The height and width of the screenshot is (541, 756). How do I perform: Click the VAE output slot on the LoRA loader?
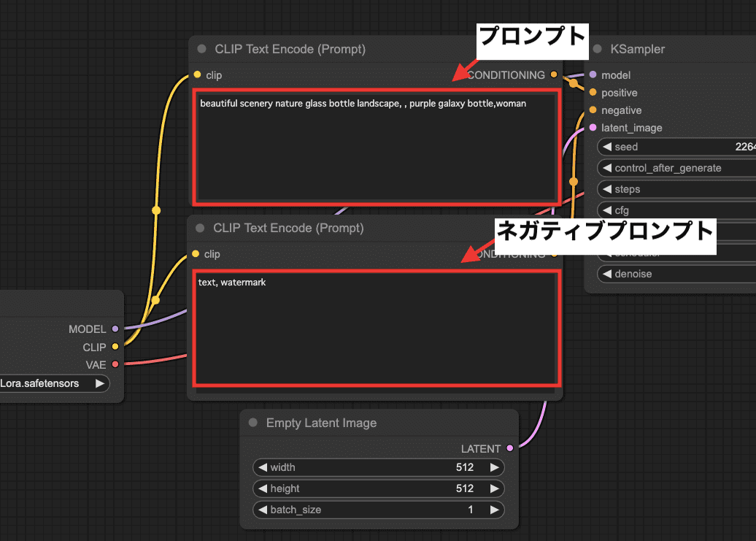click(114, 364)
